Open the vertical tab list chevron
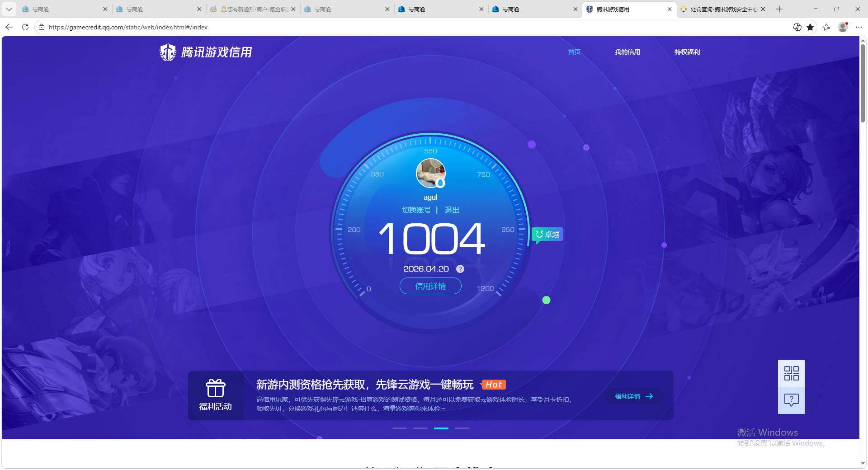 point(9,9)
